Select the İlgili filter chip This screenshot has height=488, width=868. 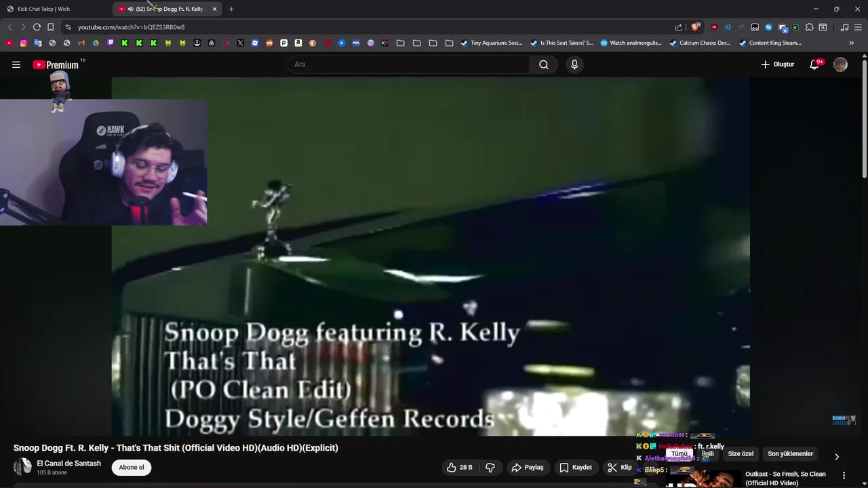[708, 454]
